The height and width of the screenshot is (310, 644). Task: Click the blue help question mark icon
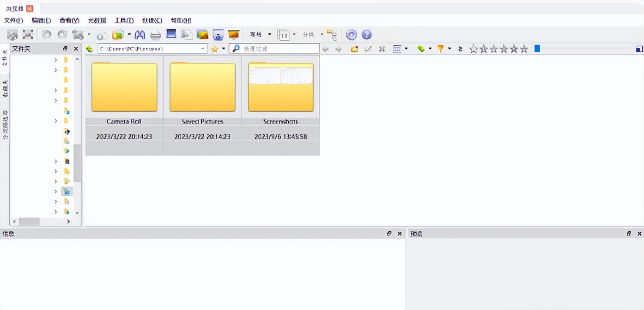tap(366, 35)
